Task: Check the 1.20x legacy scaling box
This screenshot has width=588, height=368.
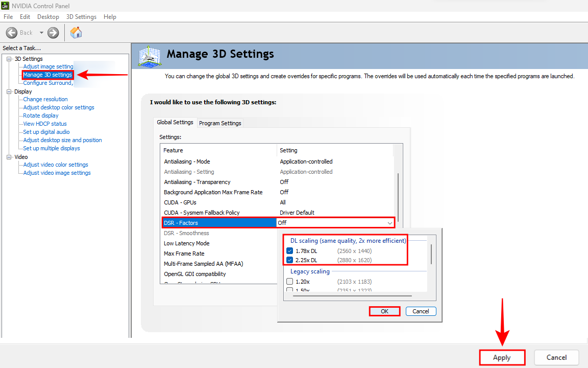Action: point(290,282)
